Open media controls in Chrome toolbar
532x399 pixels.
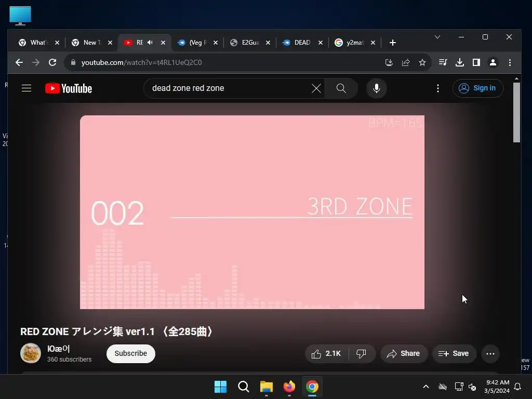coord(443,62)
